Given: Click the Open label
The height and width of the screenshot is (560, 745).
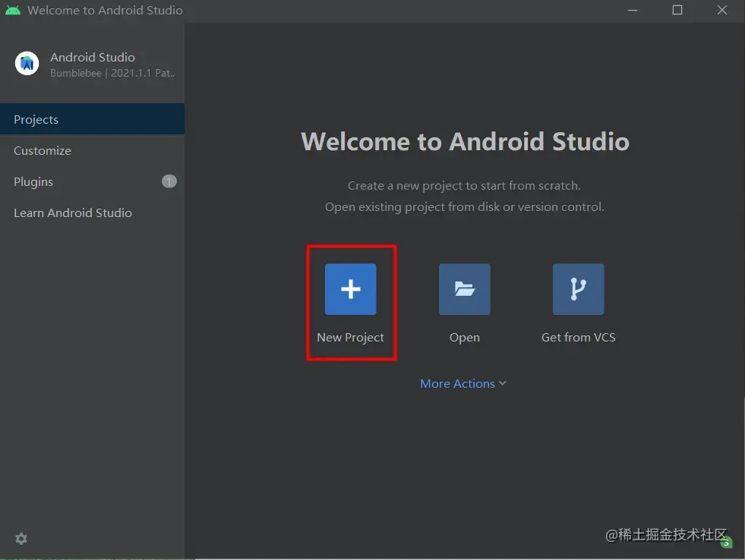Looking at the screenshot, I should tap(464, 338).
